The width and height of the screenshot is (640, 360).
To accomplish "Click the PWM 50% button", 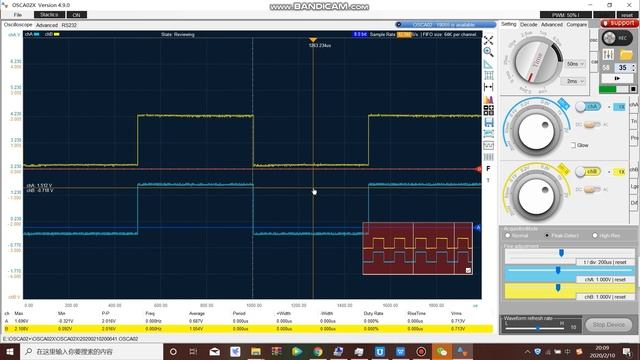I will coord(565,15).
